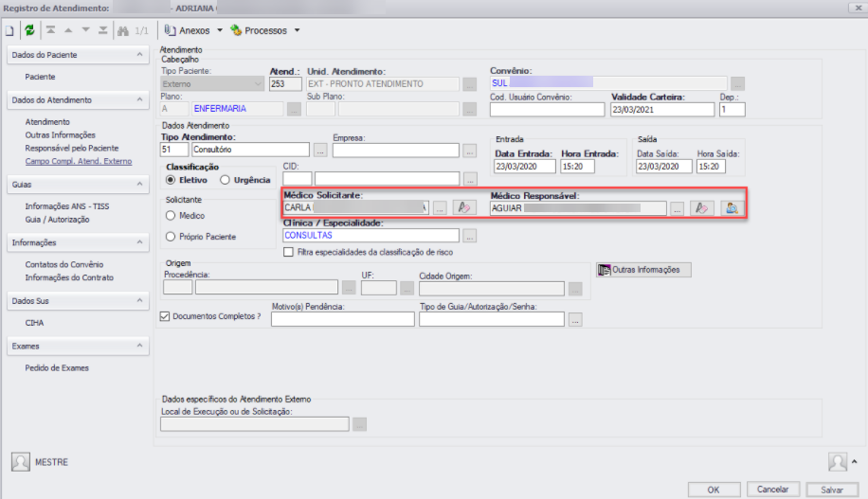This screenshot has width=868, height=499.
Task: Click lookup button beside Plano ENFERMARIA
Action: click(x=295, y=110)
